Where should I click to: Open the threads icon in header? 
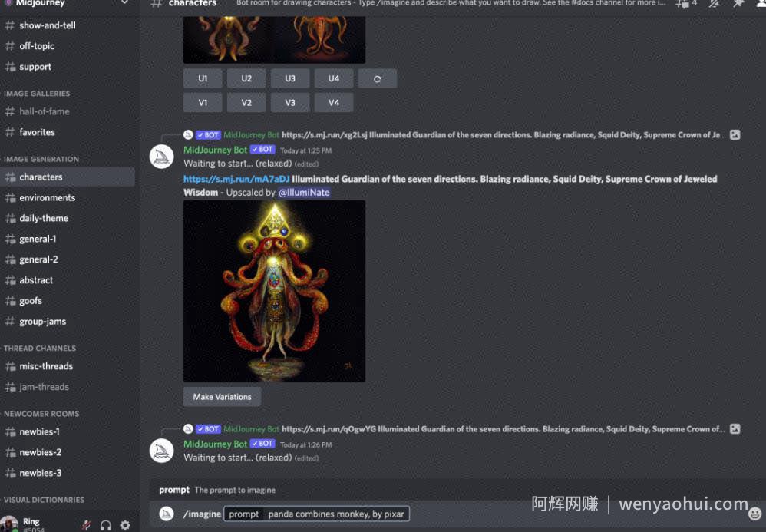(682, 3)
